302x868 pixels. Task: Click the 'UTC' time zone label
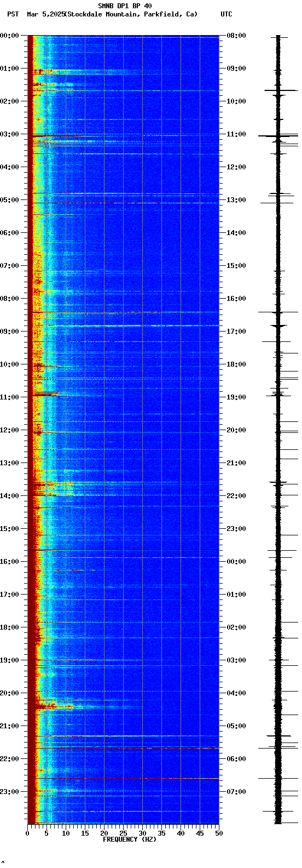click(x=226, y=14)
